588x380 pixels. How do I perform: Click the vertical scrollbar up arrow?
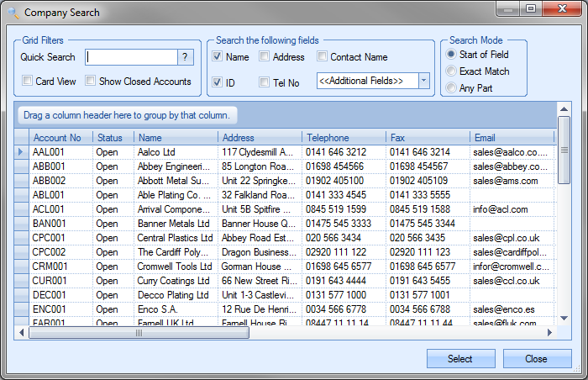coord(564,108)
